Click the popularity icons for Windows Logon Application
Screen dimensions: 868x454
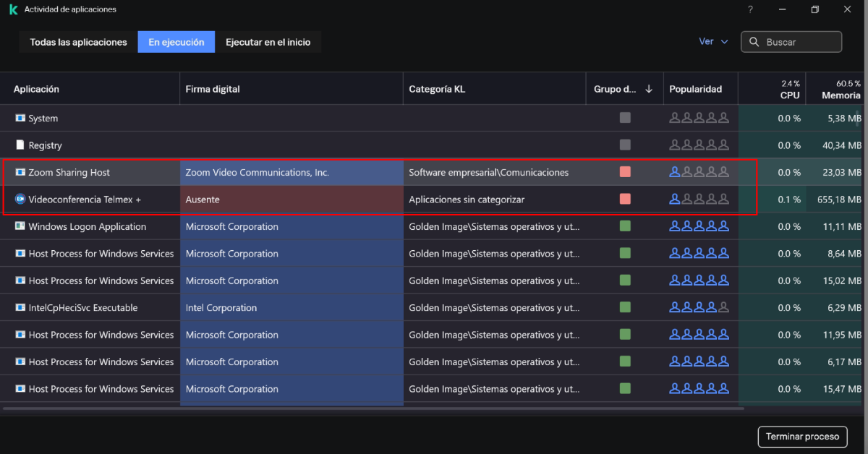pyautogui.click(x=699, y=226)
